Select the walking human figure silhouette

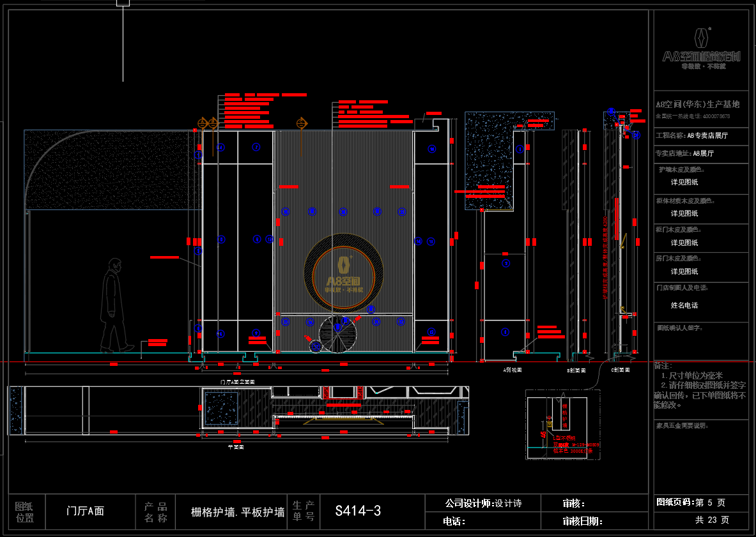(x=116, y=305)
